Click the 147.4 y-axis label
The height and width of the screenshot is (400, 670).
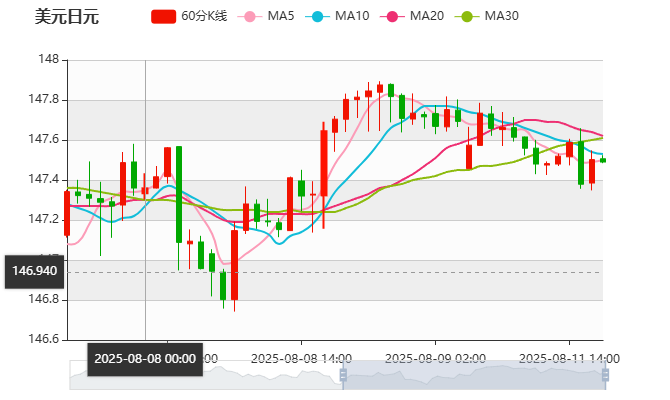(44, 179)
